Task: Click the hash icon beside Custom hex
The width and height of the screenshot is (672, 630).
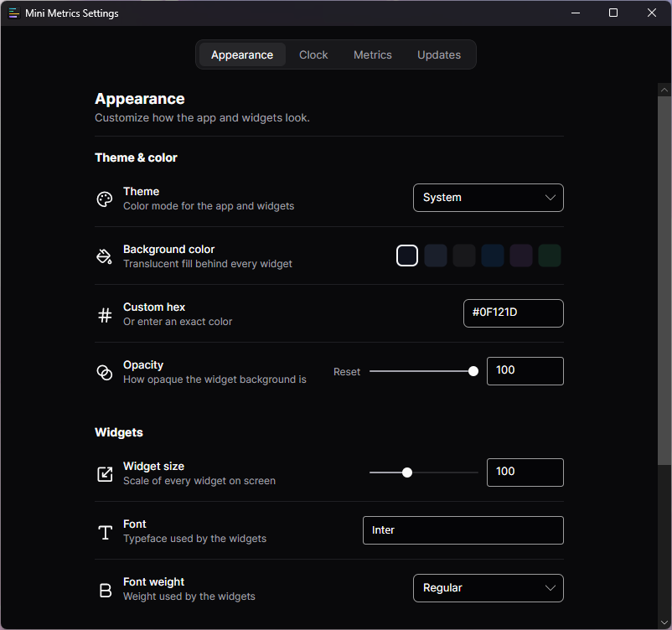Action: click(x=105, y=315)
